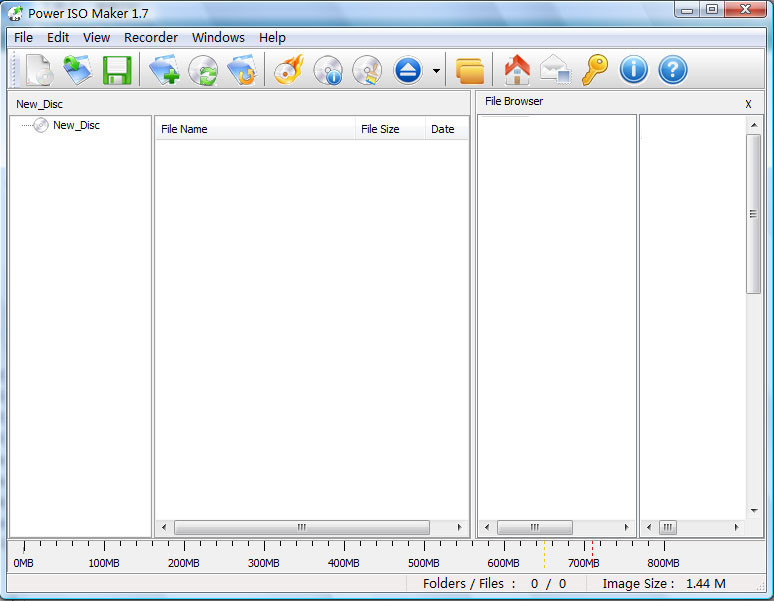Click the golden key Register icon
The image size is (774, 601).
[595, 70]
